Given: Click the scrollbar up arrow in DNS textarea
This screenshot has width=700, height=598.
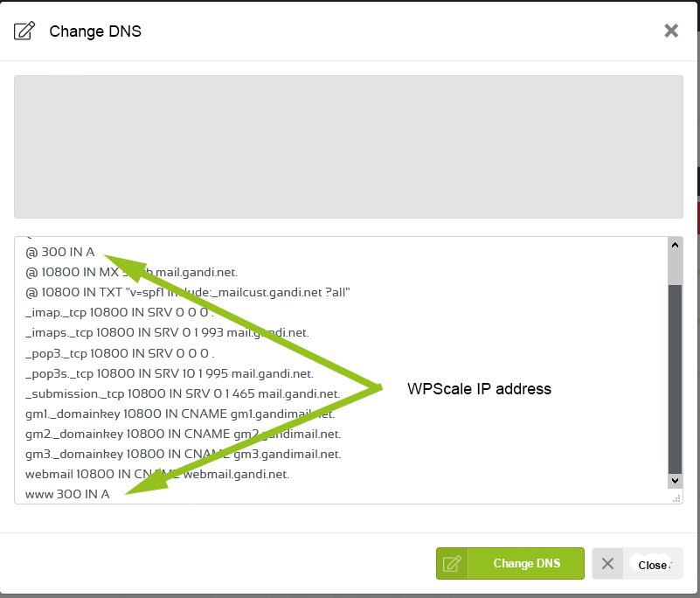Looking at the screenshot, I should click(675, 245).
